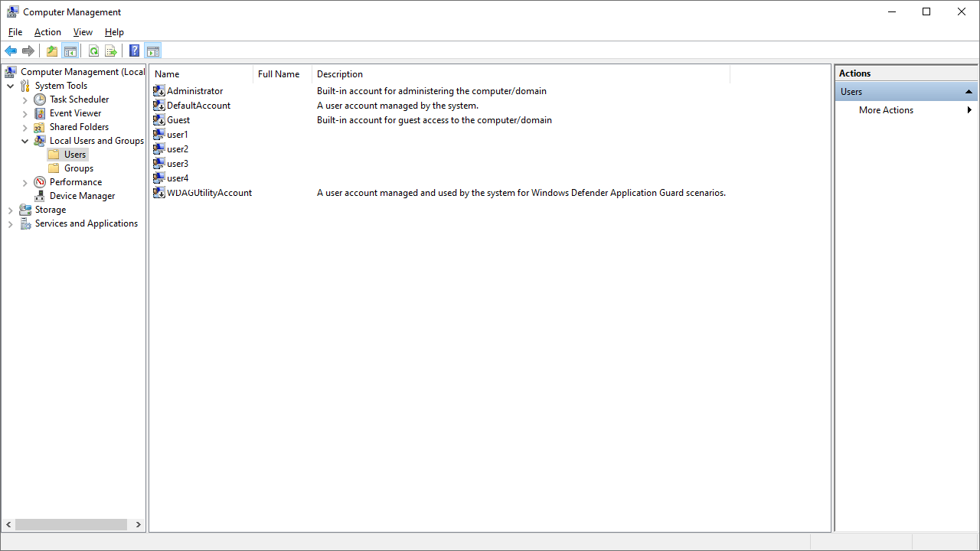980x551 pixels.
Task: Select the Users folder in tree
Action: point(75,155)
